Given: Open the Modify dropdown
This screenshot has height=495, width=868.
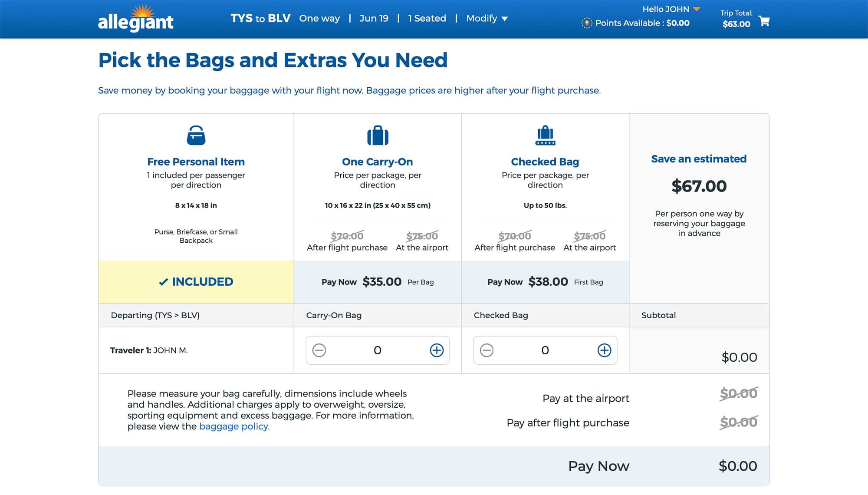Looking at the screenshot, I should click(487, 19).
